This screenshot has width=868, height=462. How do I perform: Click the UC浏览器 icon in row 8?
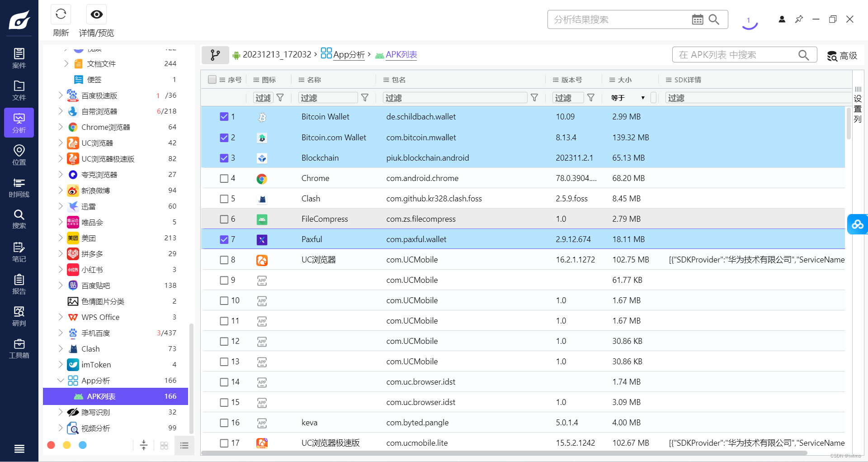pyautogui.click(x=262, y=260)
